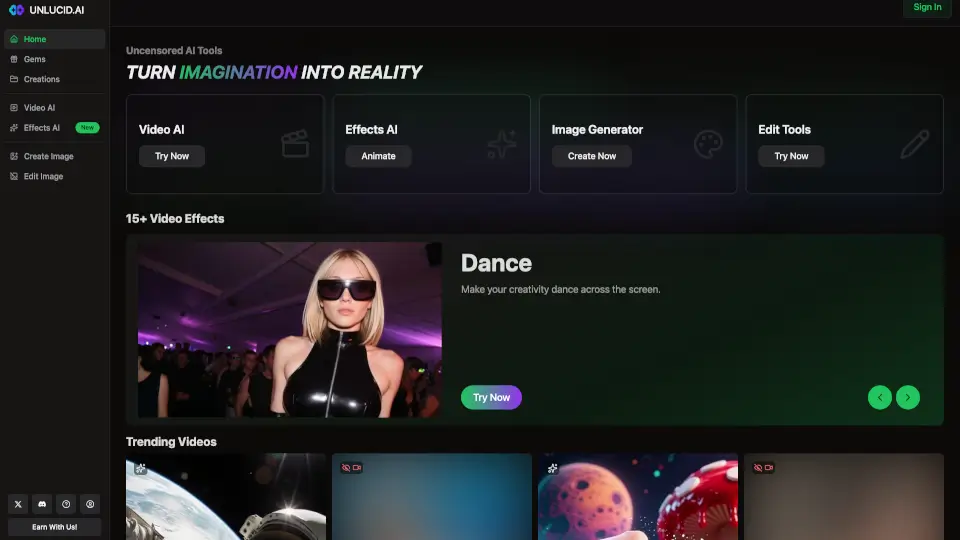Click the green New badge

[x=87, y=128]
